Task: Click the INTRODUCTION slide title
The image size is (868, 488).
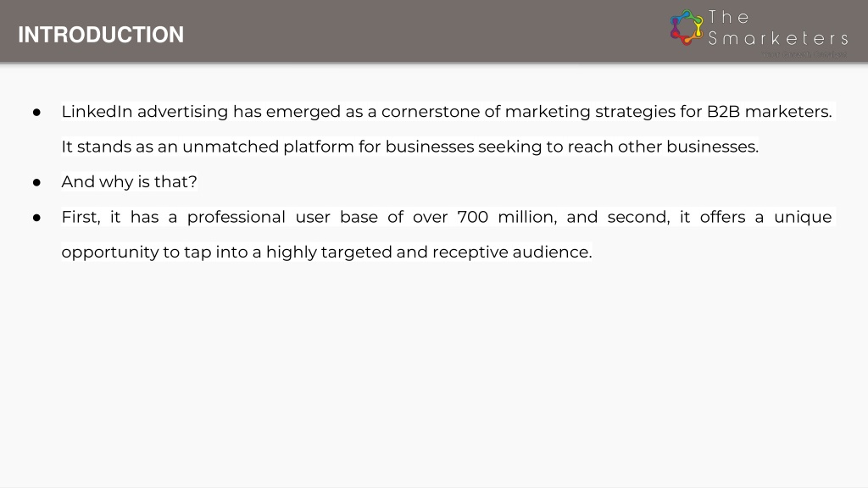Action: pyautogui.click(x=101, y=35)
